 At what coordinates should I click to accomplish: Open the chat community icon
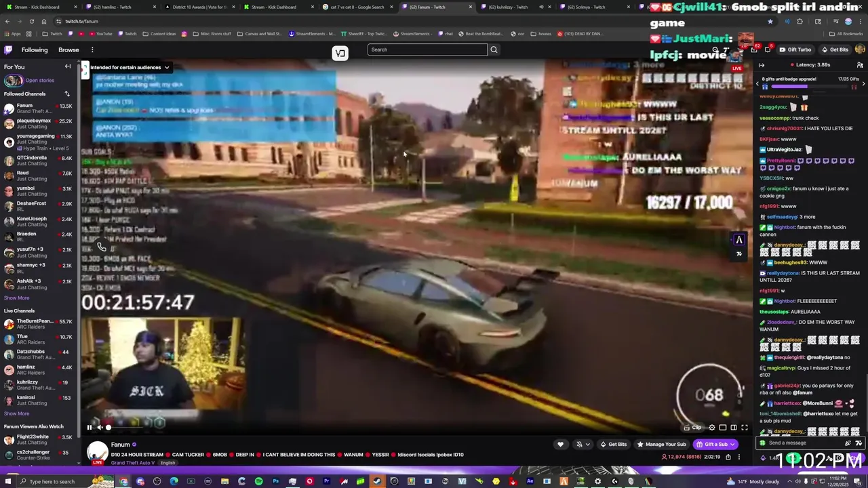860,65
